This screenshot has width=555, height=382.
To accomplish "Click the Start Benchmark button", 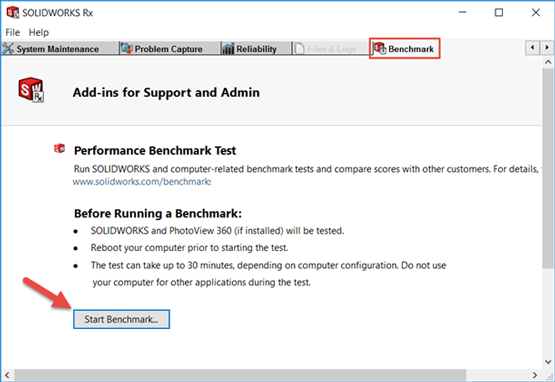I will (x=121, y=319).
